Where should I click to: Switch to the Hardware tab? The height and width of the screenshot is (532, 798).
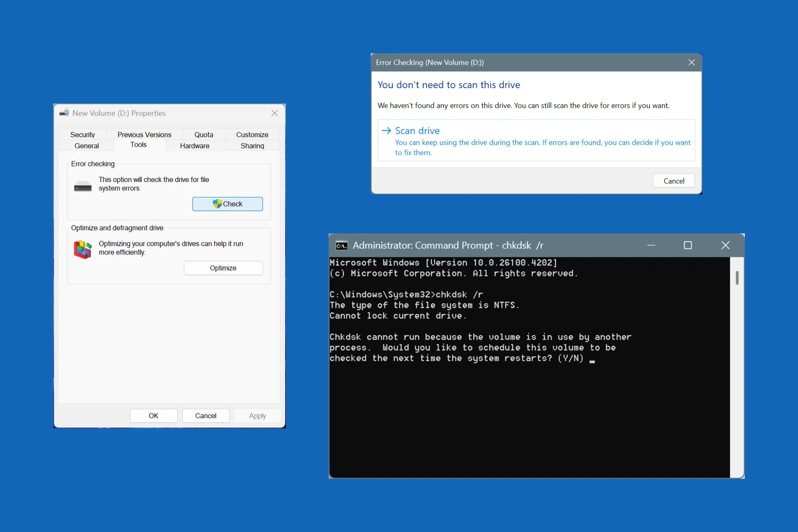point(195,145)
